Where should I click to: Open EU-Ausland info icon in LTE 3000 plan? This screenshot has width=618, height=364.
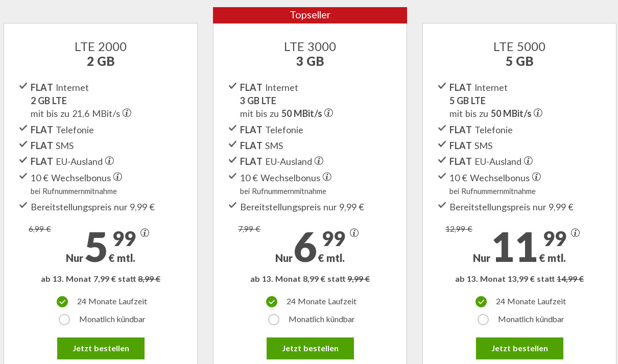[319, 161]
